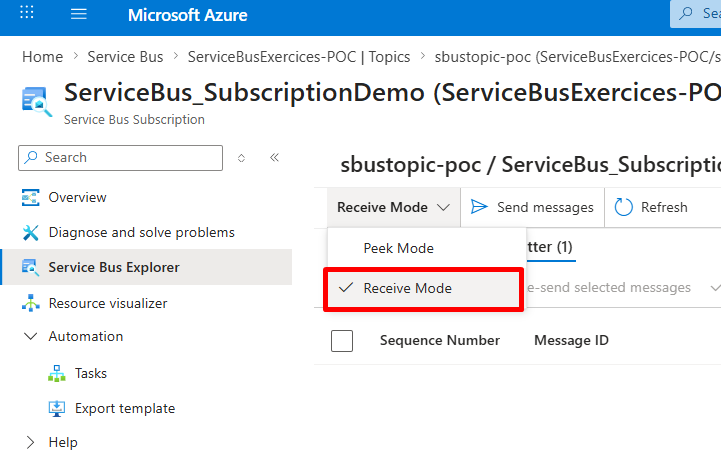Viewport: 721px width, 468px height.
Task: Open the Azure apps grid launcher
Action: click(27, 13)
